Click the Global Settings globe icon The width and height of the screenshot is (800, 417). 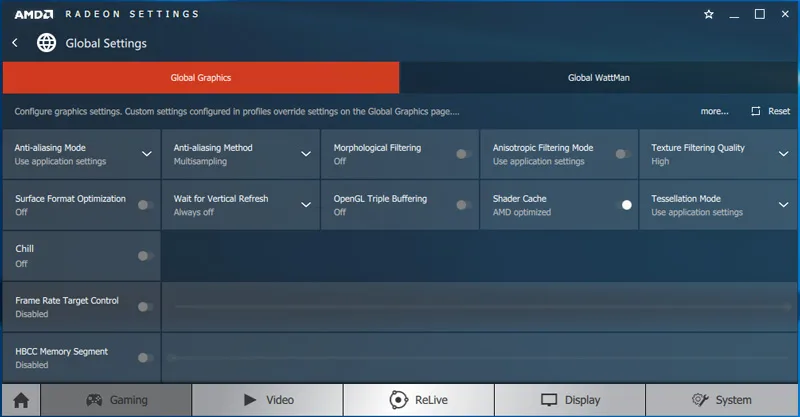[x=46, y=43]
